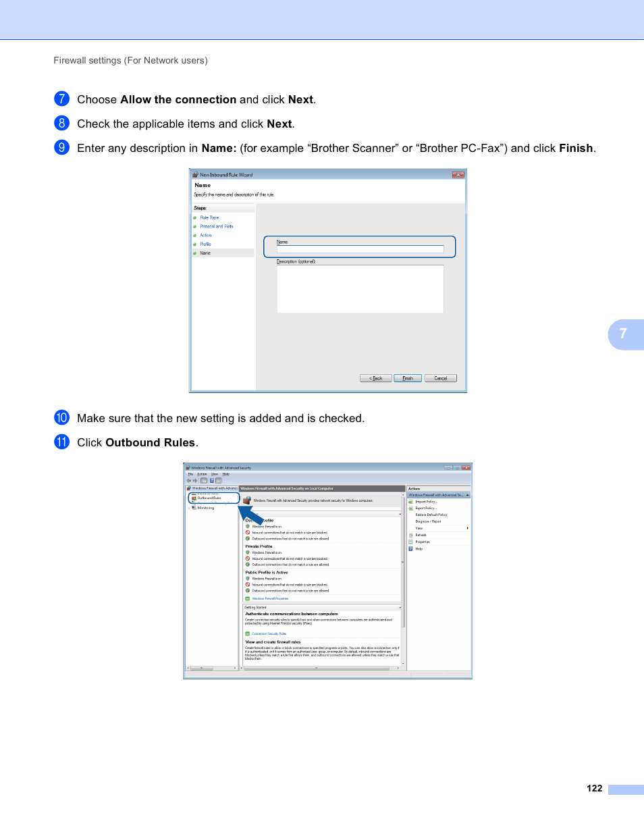Click the left tree pane horizontal scrollbar
Screen dimensions: 644x834
click(212, 668)
